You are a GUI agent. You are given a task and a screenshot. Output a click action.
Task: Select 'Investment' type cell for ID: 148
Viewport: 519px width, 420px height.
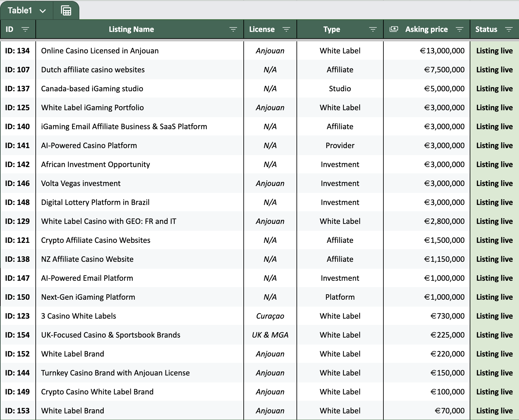click(340, 202)
